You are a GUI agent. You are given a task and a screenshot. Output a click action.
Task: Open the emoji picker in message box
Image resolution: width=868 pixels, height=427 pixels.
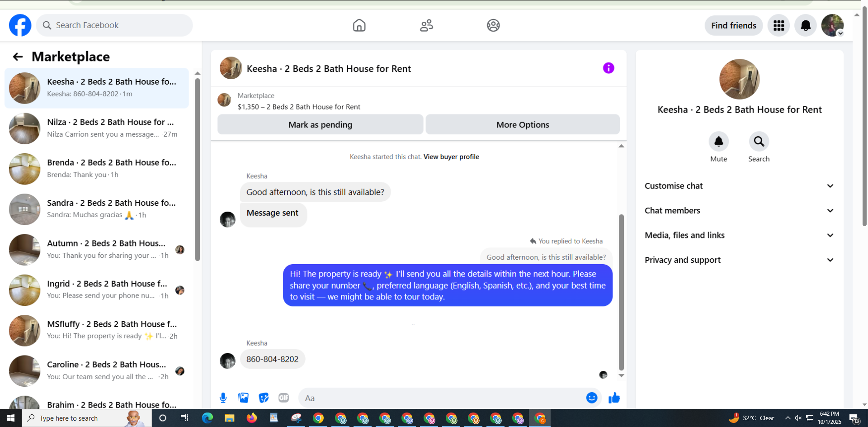tap(592, 398)
